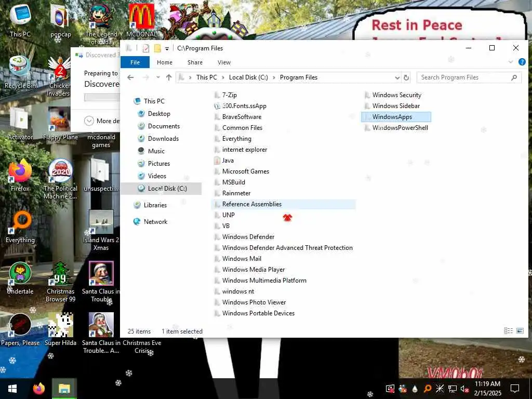Select the Java folder
The width and height of the screenshot is (532, 399).
pos(228,161)
